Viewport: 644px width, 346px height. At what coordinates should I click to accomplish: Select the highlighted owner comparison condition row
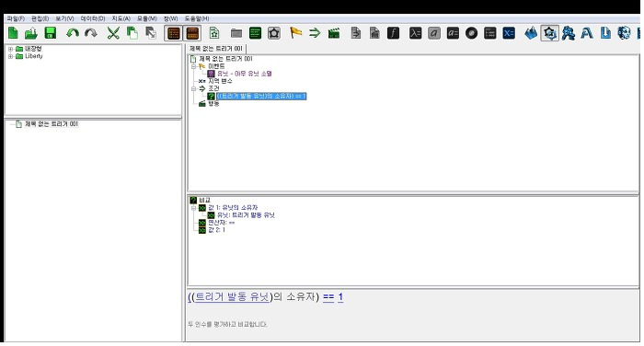261,96
